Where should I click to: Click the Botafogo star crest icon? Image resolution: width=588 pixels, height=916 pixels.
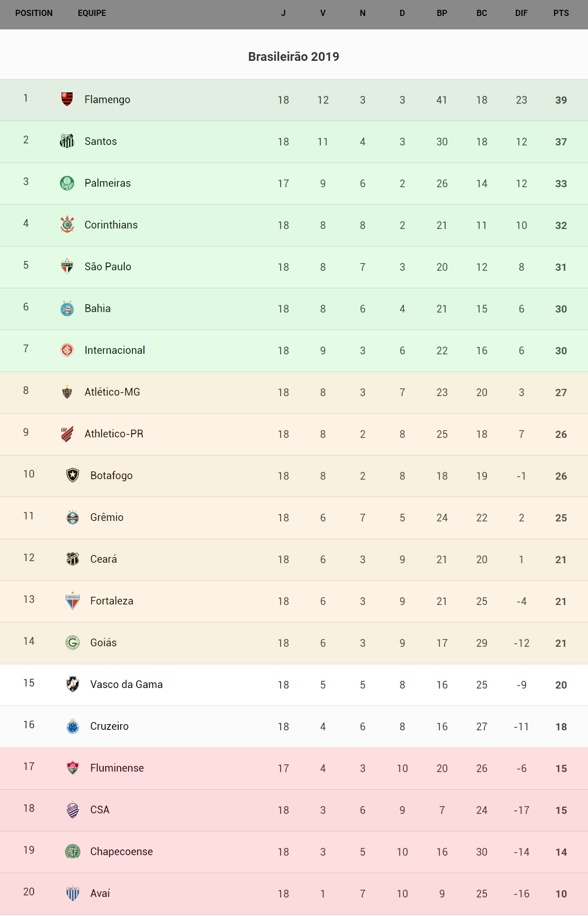tap(73, 475)
